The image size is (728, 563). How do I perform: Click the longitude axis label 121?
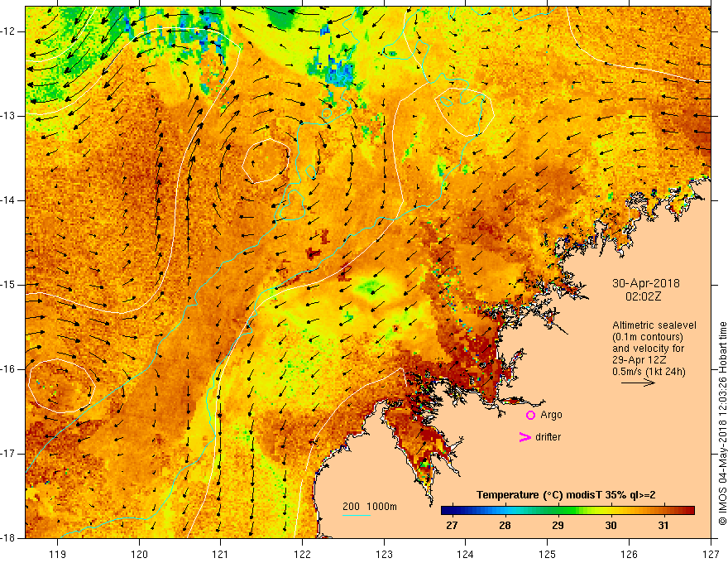(x=221, y=554)
